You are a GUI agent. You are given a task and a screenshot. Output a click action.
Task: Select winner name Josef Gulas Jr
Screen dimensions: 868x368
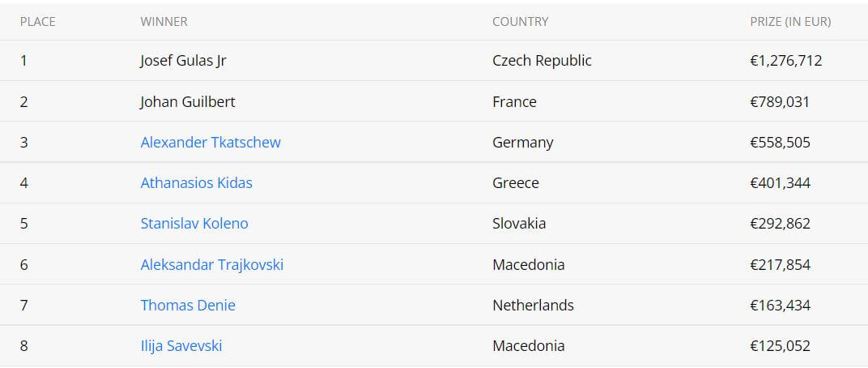183,61
